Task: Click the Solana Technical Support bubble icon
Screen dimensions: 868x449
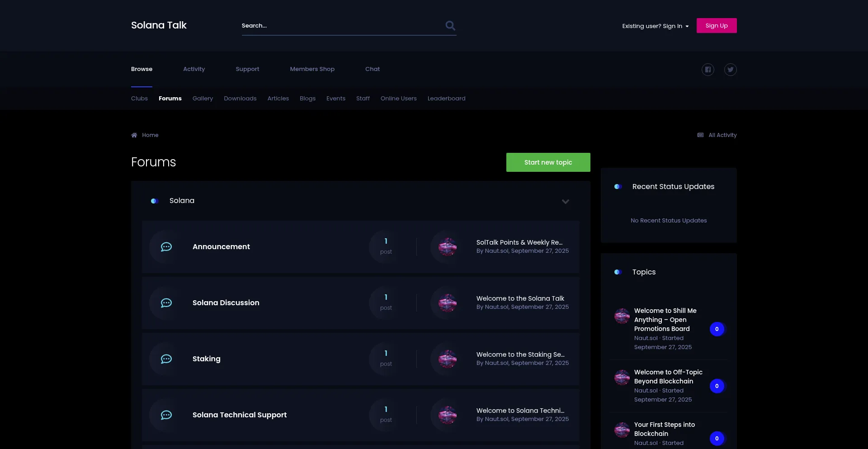Action: [x=166, y=415]
